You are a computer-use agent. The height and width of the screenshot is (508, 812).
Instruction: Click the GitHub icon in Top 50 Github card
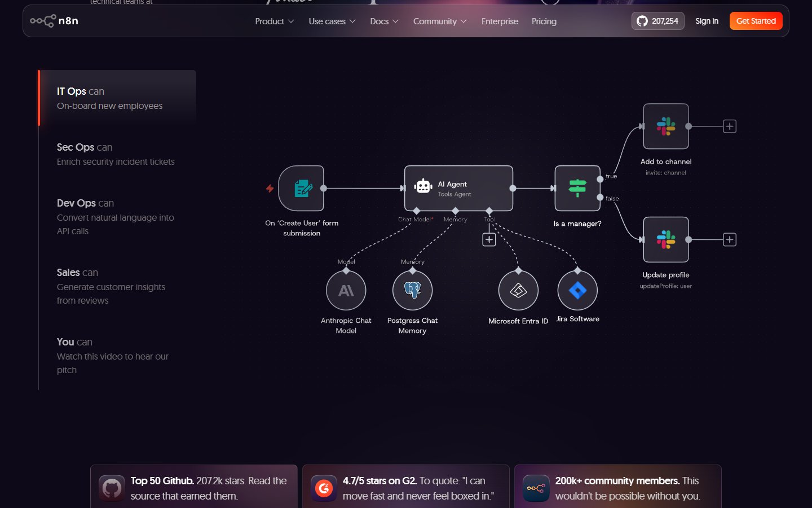(x=112, y=488)
